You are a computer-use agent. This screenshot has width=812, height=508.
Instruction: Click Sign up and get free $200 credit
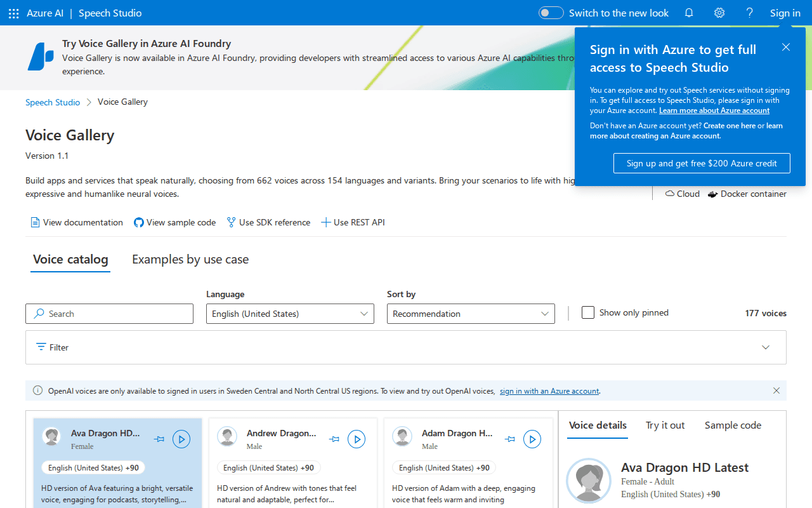pyautogui.click(x=702, y=163)
